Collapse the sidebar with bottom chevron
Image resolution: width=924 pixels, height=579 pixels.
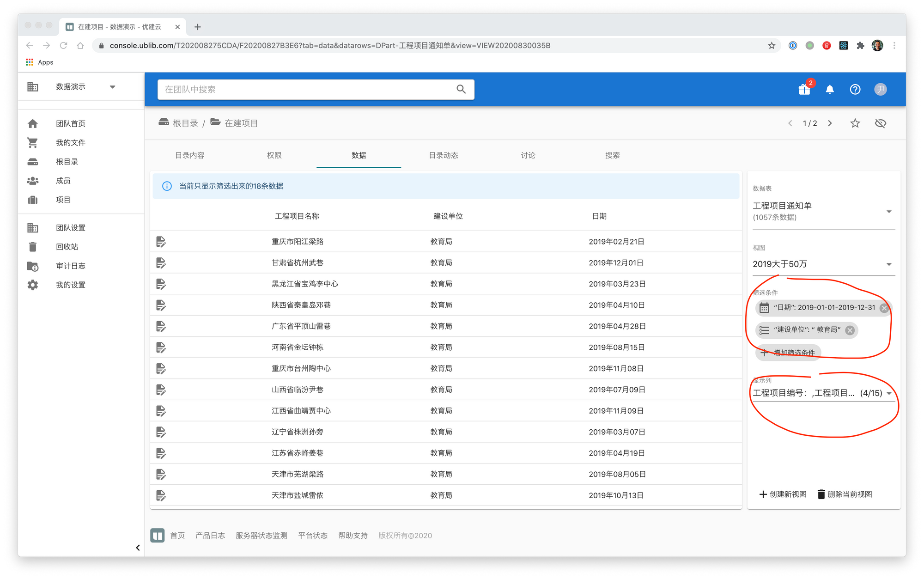(x=138, y=548)
